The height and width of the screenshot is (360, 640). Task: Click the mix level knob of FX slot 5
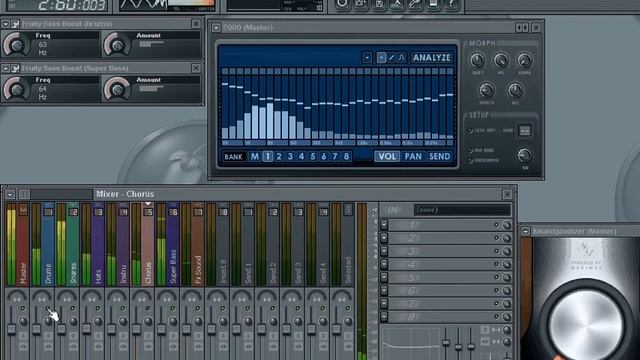pos(507,277)
